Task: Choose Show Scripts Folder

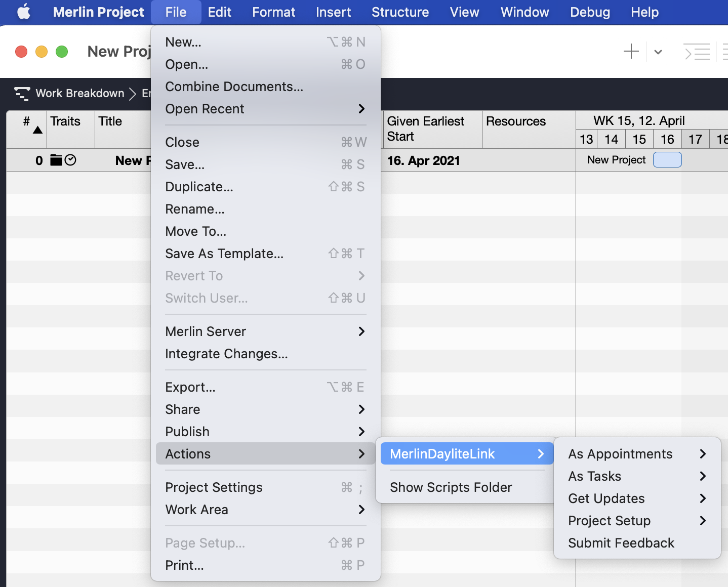Action: [451, 487]
